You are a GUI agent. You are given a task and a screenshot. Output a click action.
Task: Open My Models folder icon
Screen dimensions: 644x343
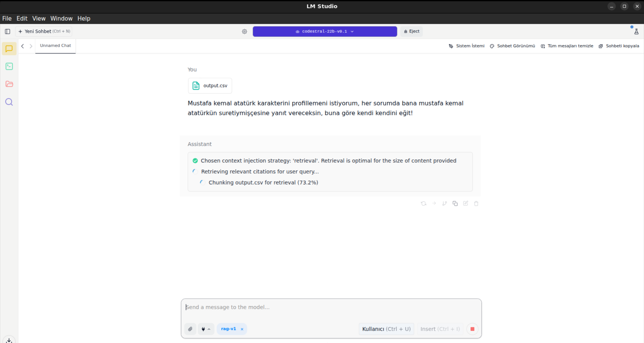coord(9,84)
